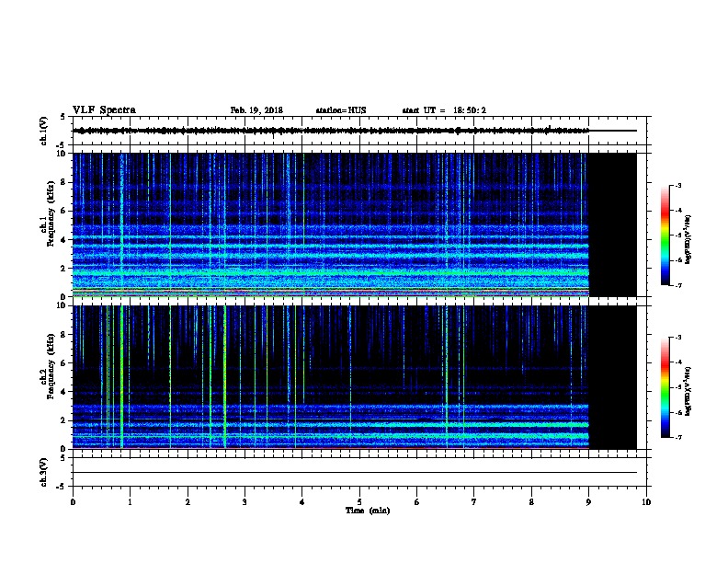Viewport: 728px width, 563px height.
Task: Click the upper color scale bar for ch.1
Action: point(665,236)
